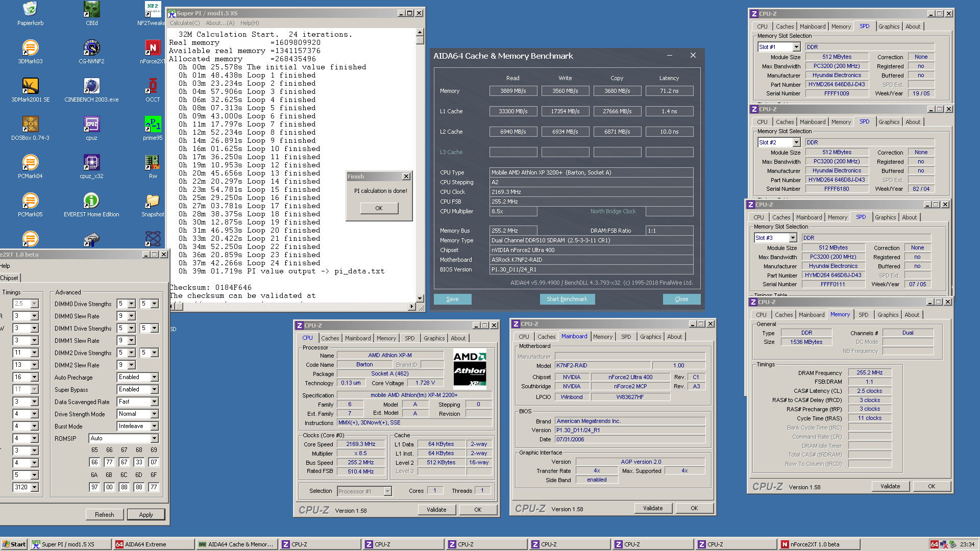Open the Start menu
980x551 pixels.
pos(14,544)
